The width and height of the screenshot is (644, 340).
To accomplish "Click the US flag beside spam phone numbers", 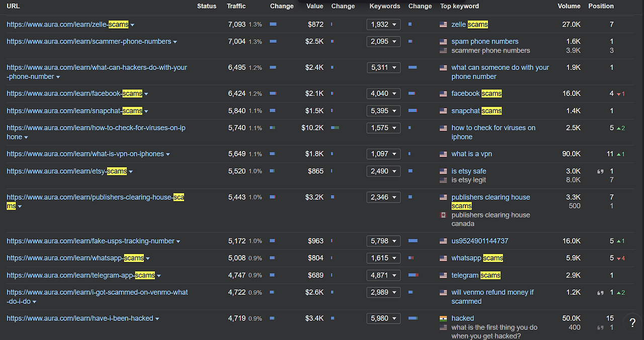I will tap(443, 42).
